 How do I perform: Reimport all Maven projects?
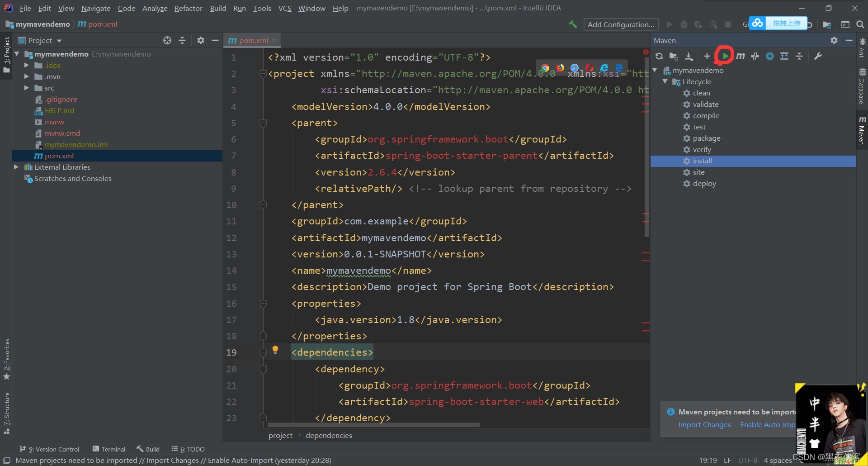click(x=659, y=56)
